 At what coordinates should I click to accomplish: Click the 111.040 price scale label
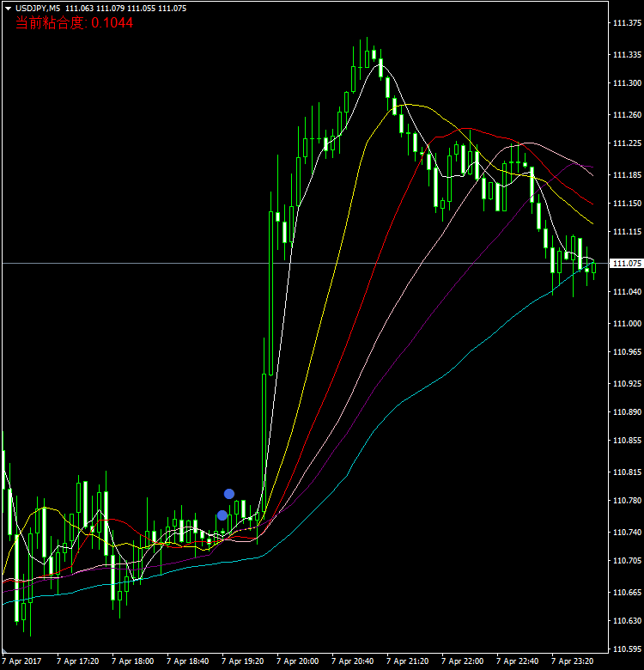[627, 292]
